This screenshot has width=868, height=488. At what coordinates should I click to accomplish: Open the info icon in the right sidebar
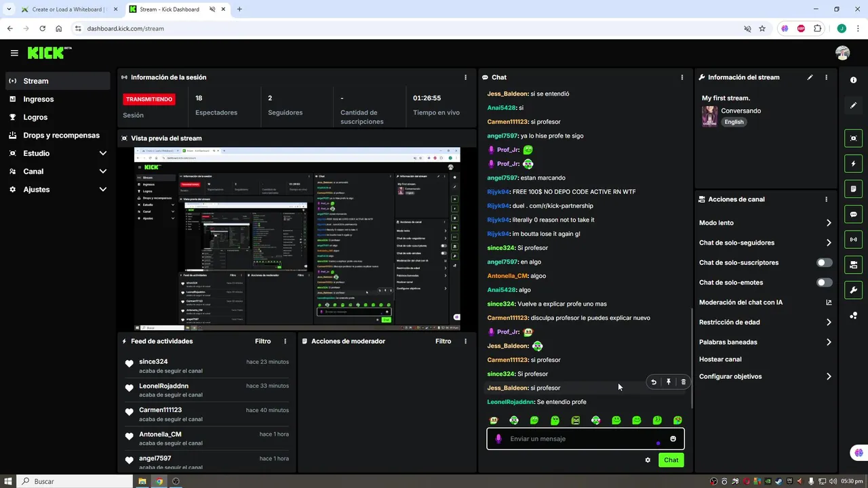853,80
